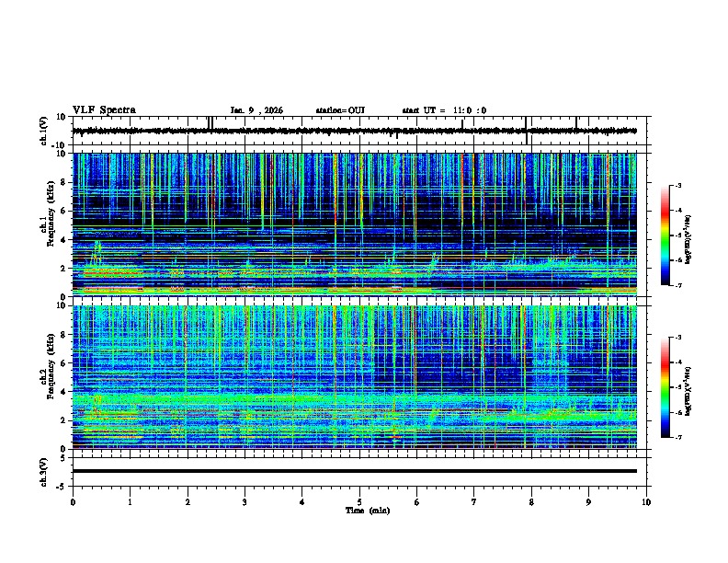
Task: Click time axis tick label "10"
Action: 646,502
